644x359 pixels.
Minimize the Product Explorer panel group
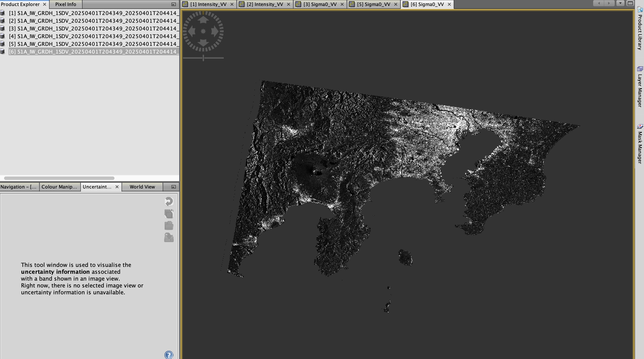[x=173, y=4]
